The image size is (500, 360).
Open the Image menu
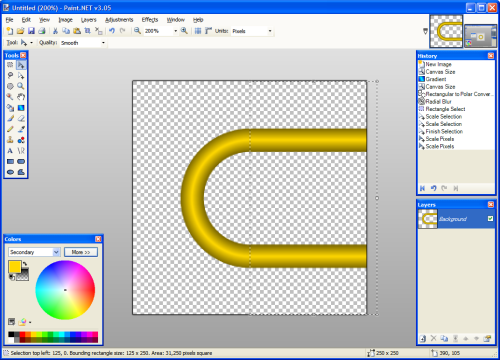coord(65,20)
